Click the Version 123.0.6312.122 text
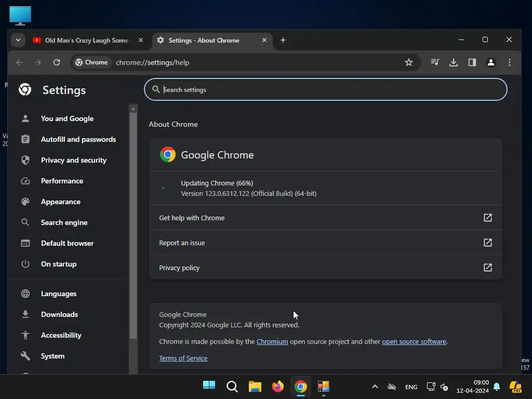 (x=249, y=193)
